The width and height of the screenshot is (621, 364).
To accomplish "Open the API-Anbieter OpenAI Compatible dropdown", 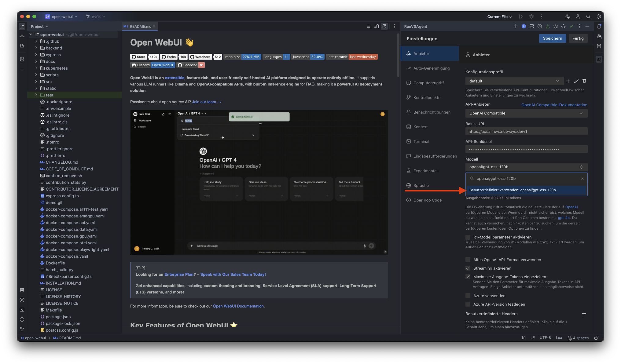I will [526, 113].
